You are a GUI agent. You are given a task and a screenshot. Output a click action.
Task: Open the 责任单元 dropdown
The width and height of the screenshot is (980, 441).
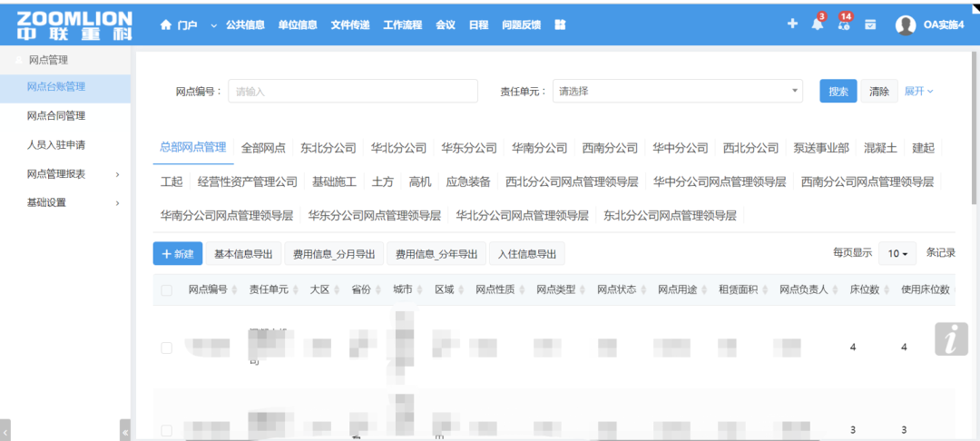[677, 92]
